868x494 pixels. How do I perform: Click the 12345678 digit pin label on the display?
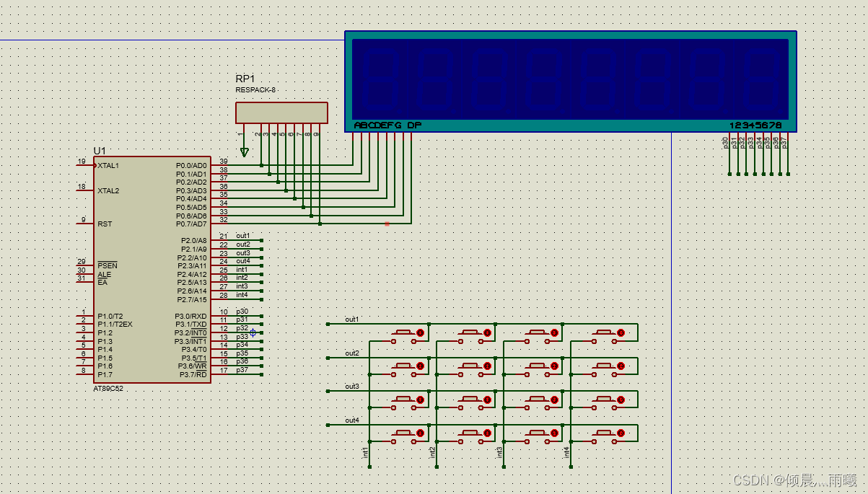click(755, 125)
